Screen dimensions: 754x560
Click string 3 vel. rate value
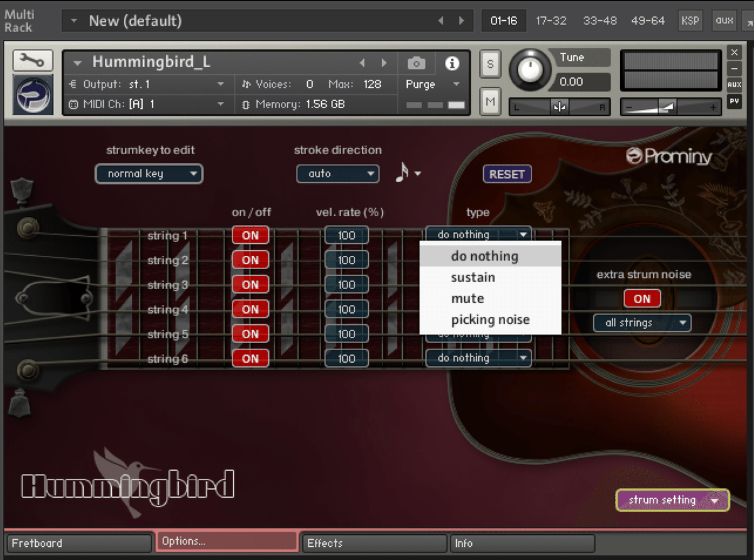(x=346, y=285)
